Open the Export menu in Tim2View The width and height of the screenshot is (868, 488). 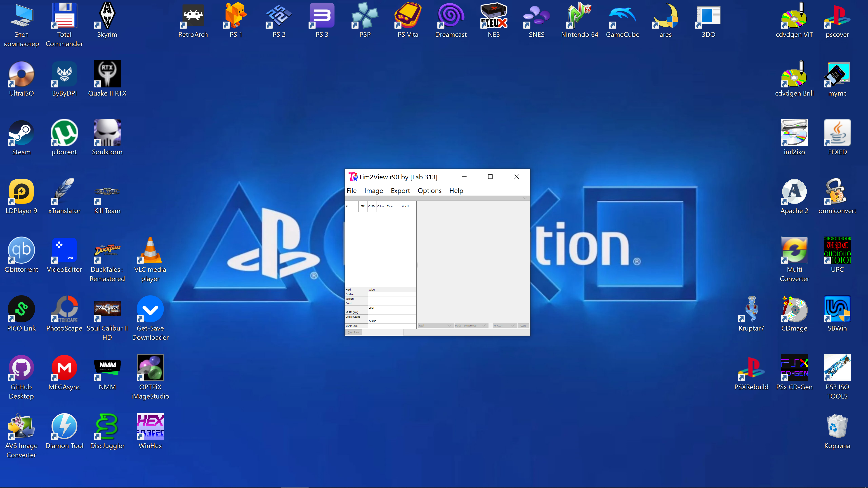pyautogui.click(x=400, y=191)
